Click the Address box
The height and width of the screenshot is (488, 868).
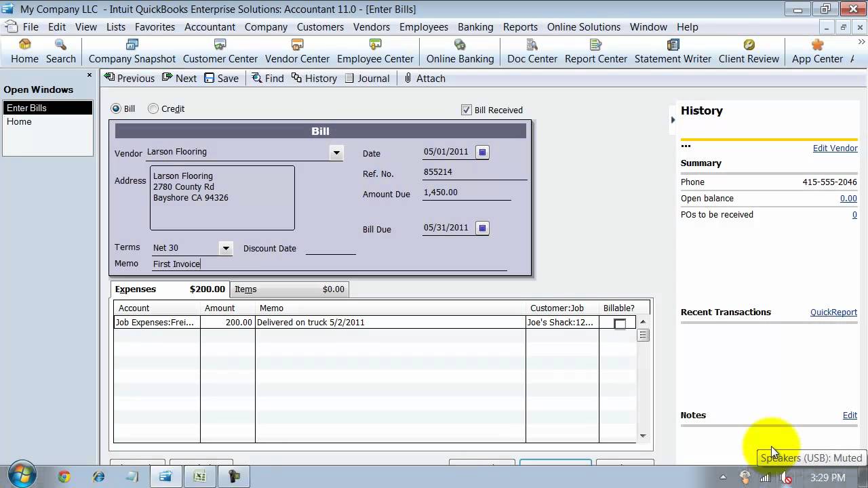pos(222,198)
